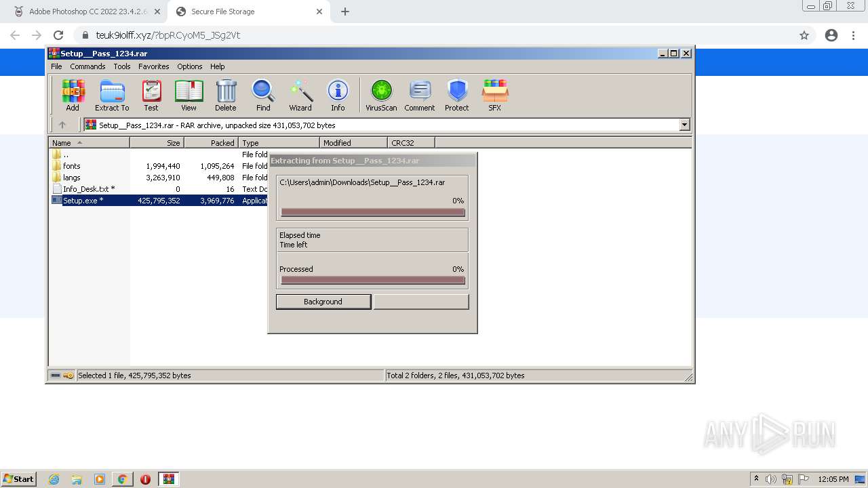This screenshot has height=488, width=868.
Task: Click the Opera taskbar icon
Action: 145,479
